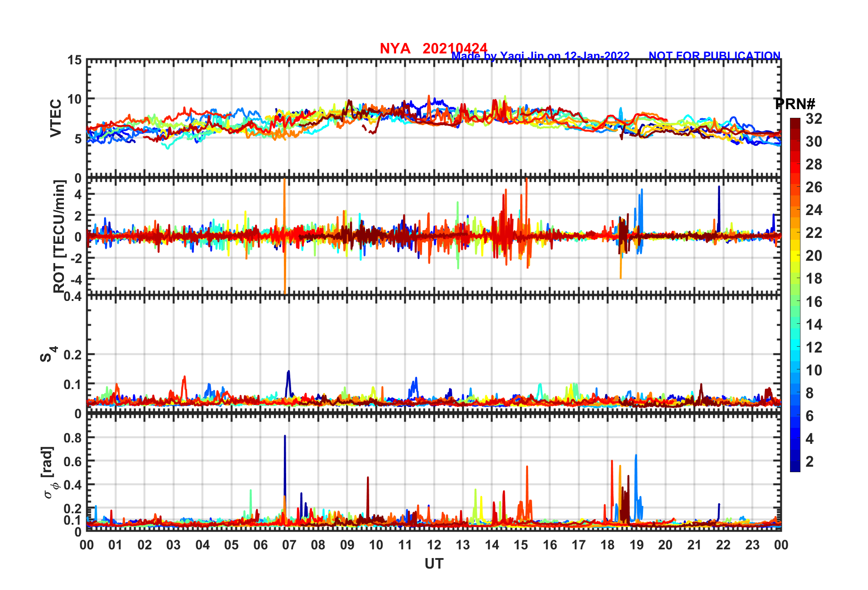Click sigma phi y-axis tick label 0.8
Screen dimensions: 868x590
point(73,437)
